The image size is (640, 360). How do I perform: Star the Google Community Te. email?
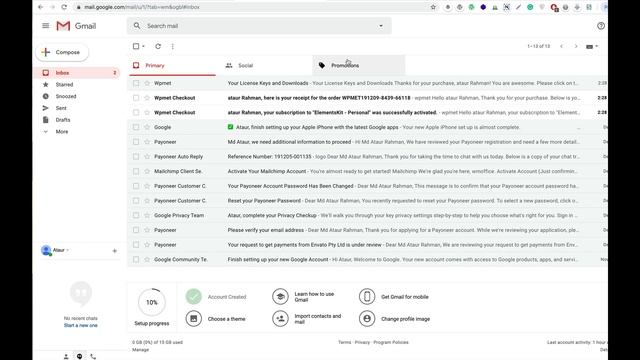click(x=147, y=259)
